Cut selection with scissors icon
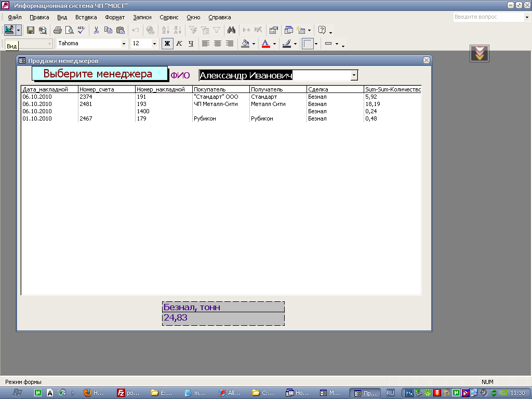Screen dimensions: 532x399 pos(96,30)
